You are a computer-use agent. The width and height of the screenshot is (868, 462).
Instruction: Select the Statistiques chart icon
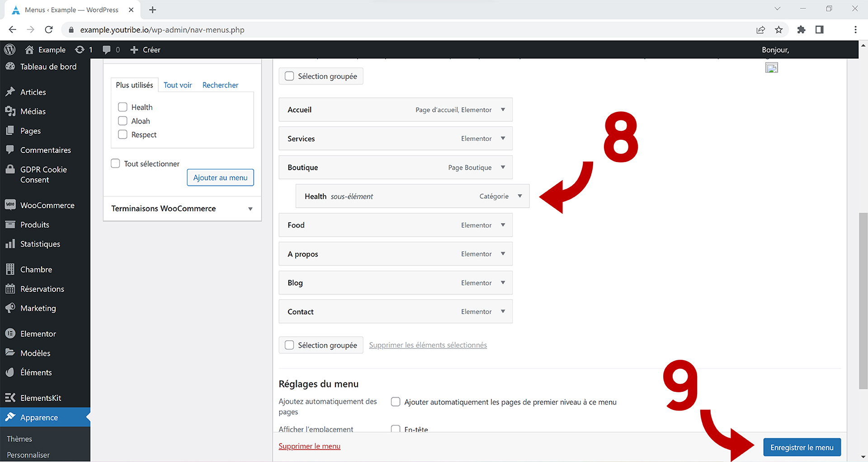pyautogui.click(x=10, y=244)
